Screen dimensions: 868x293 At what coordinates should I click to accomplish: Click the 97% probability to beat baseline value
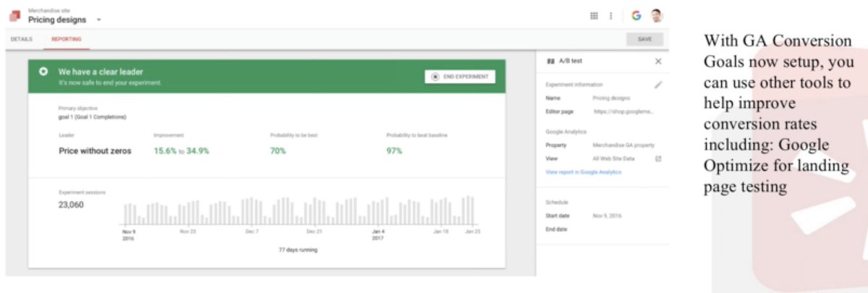(x=394, y=150)
